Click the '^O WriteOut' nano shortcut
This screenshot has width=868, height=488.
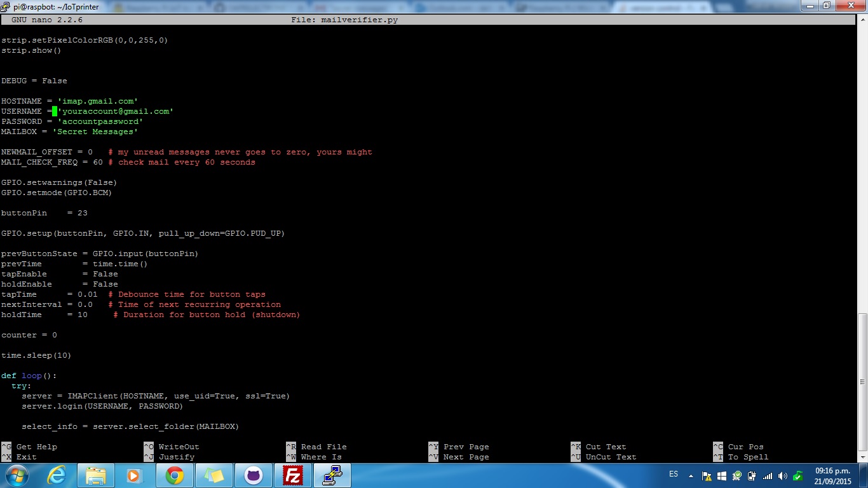pos(172,447)
